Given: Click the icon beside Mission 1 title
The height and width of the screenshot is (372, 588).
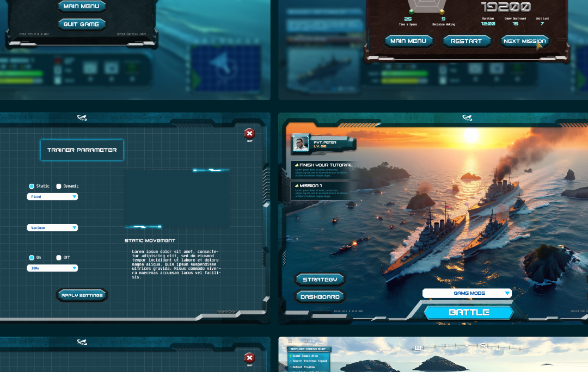Looking at the screenshot, I should pos(297,185).
